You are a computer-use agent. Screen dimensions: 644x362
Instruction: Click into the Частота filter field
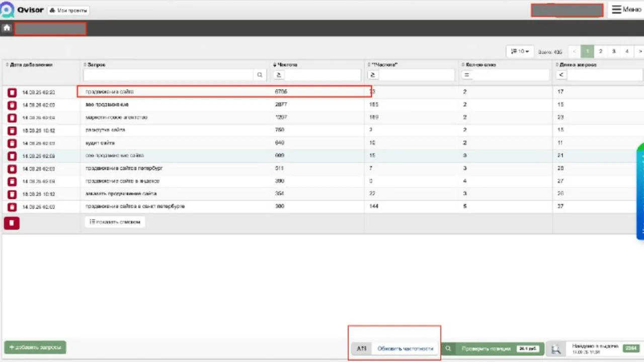click(x=323, y=75)
